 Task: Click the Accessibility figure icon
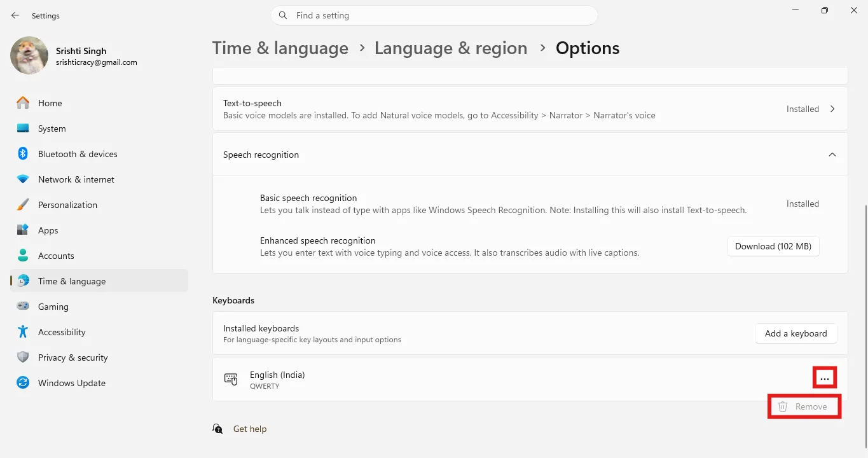23,332
